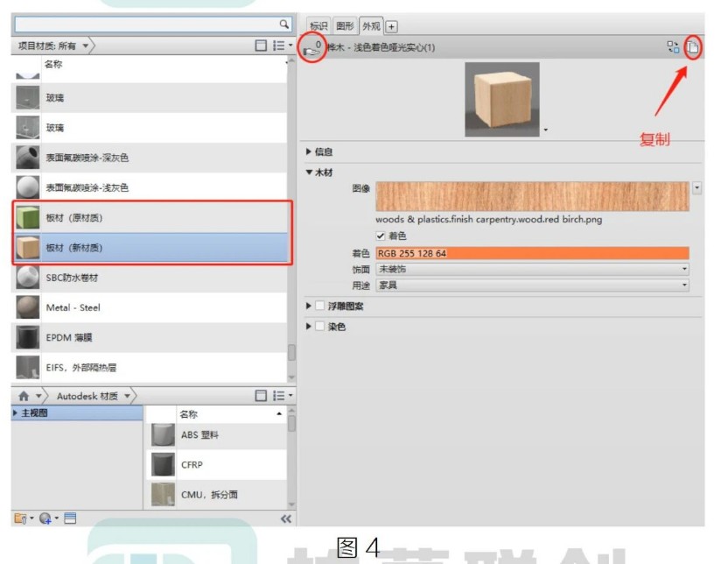Open Autodesk library list view options
The image size is (728, 564).
[283, 395]
